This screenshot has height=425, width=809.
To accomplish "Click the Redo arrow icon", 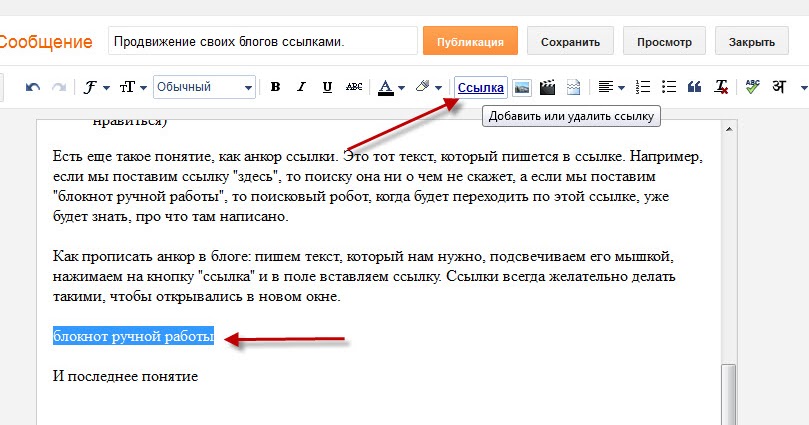I will tap(59, 87).
